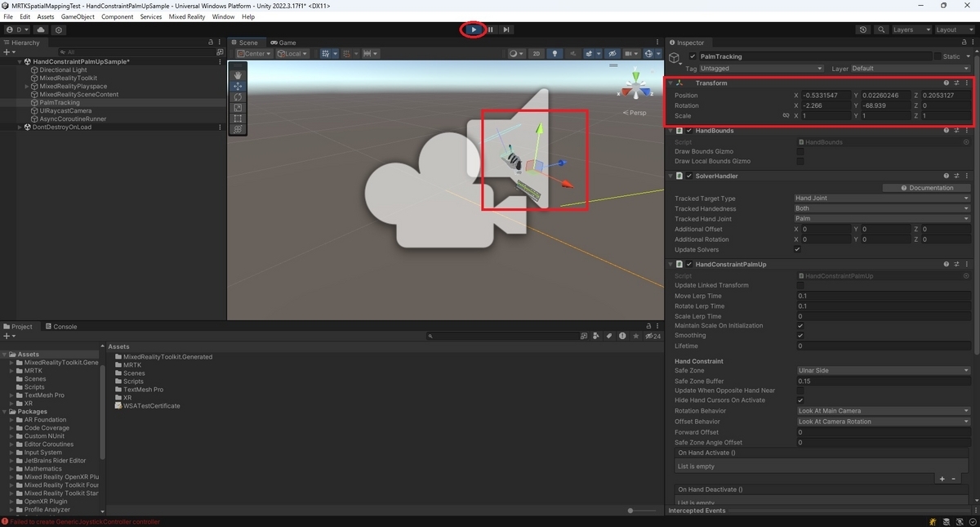980x527 pixels.
Task: Open the Version Control settings icon in toolbar
Action: pos(59,29)
